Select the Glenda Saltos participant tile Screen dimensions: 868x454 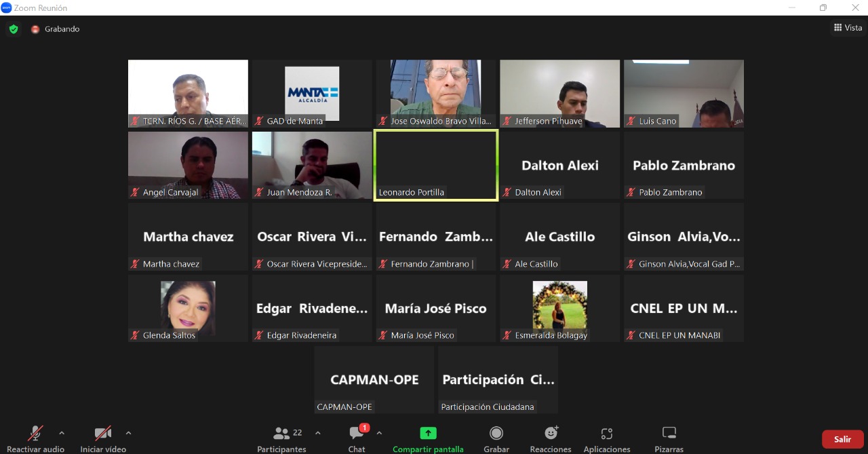click(188, 308)
